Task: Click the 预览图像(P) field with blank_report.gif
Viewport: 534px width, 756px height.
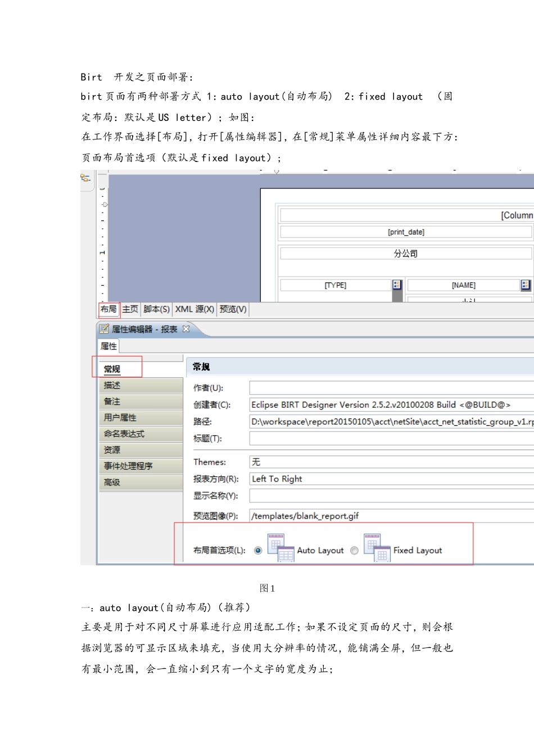Action: click(391, 516)
